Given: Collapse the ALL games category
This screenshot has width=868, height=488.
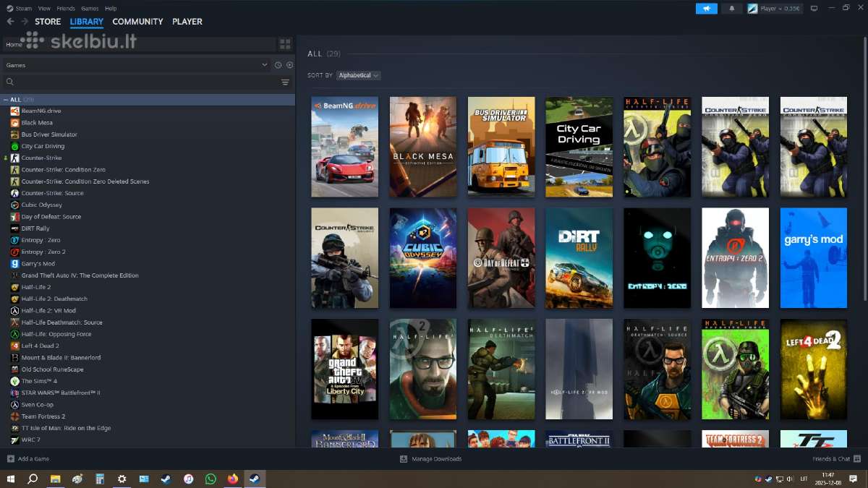Looking at the screenshot, I should [x=7, y=99].
